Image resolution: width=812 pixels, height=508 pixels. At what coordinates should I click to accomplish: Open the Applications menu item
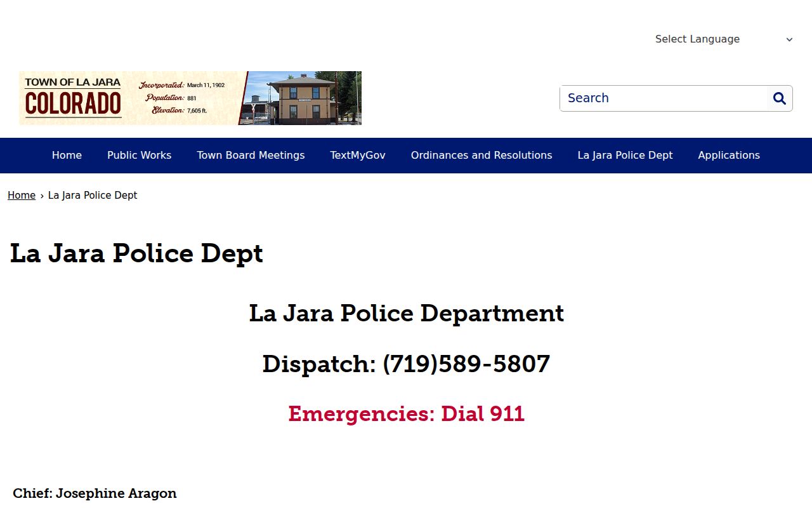[x=729, y=156]
